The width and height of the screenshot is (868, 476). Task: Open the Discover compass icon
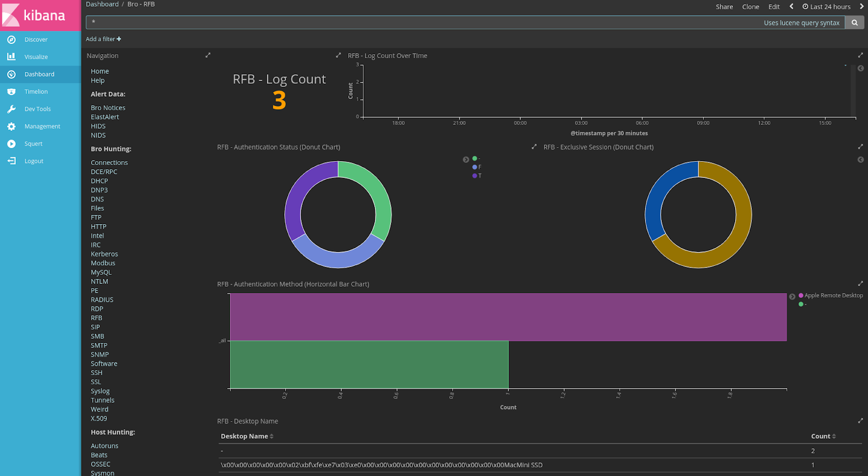click(11, 40)
